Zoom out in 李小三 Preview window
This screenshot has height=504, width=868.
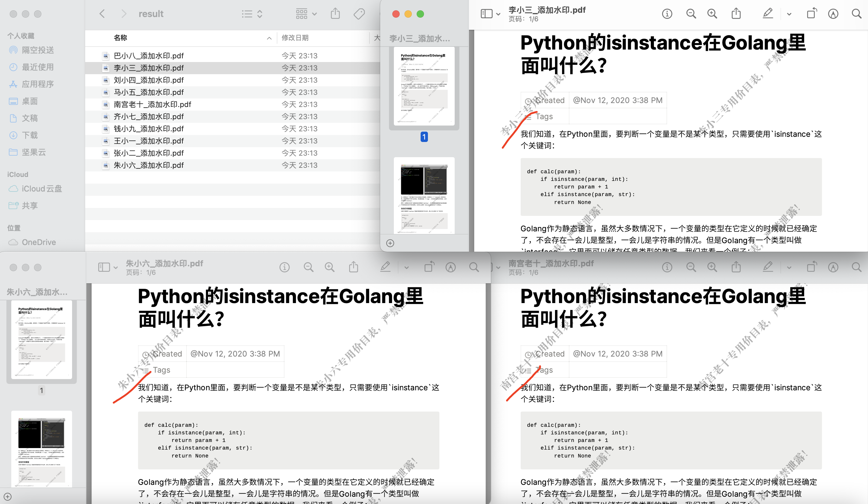691,14
